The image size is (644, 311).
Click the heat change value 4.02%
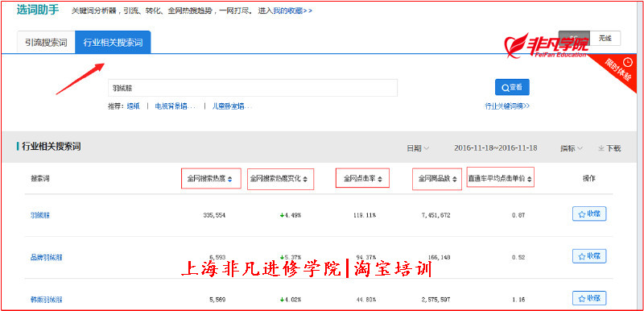[291, 300]
